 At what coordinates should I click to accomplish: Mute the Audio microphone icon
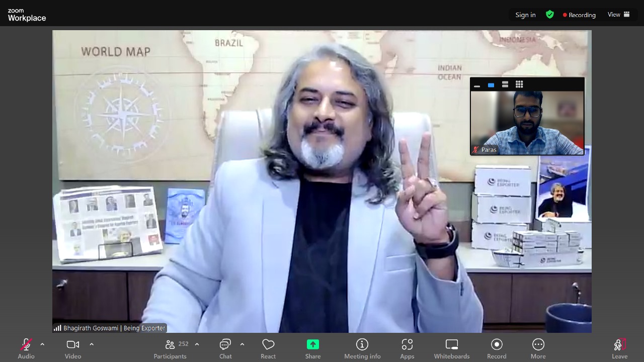pos(26,344)
